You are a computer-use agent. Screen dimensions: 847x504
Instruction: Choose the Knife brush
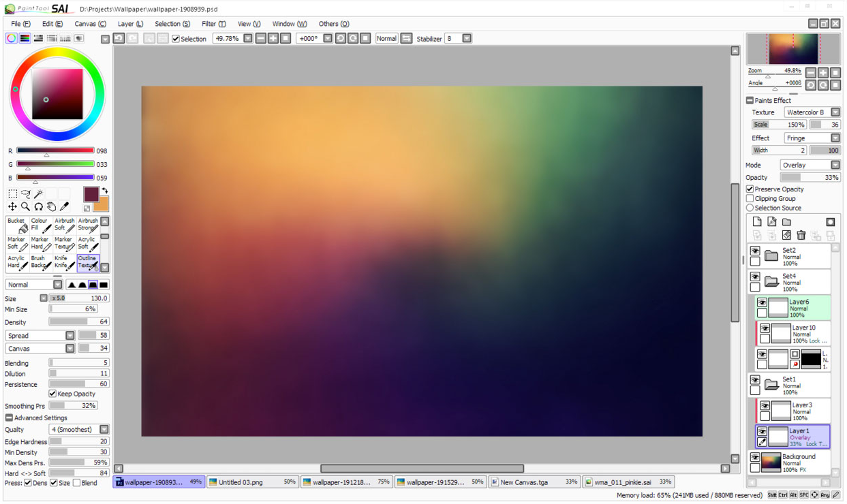[65, 262]
